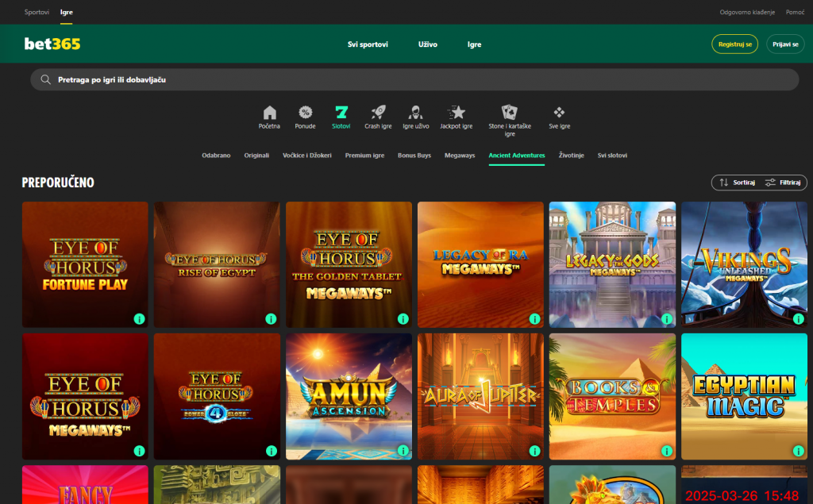Image resolution: width=813 pixels, height=504 pixels.
Task: Show info for Books & Temples
Action: (666, 451)
